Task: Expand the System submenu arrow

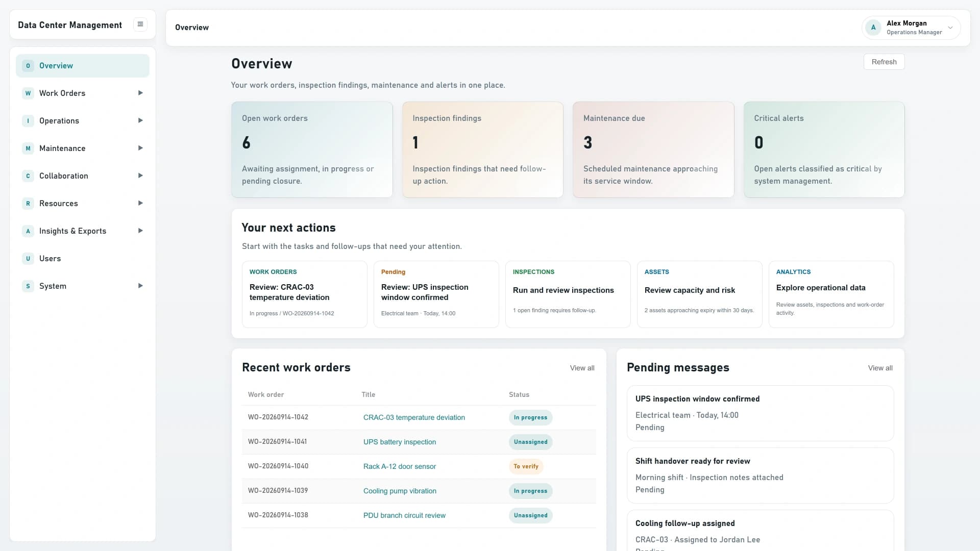Action: pyautogui.click(x=140, y=286)
